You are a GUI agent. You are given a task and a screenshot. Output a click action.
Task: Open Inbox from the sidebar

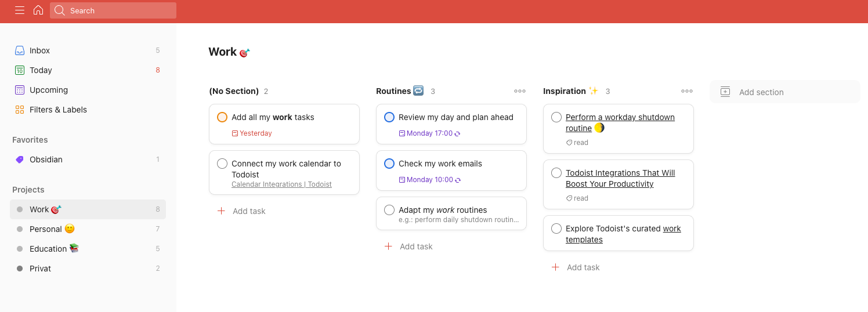40,50
